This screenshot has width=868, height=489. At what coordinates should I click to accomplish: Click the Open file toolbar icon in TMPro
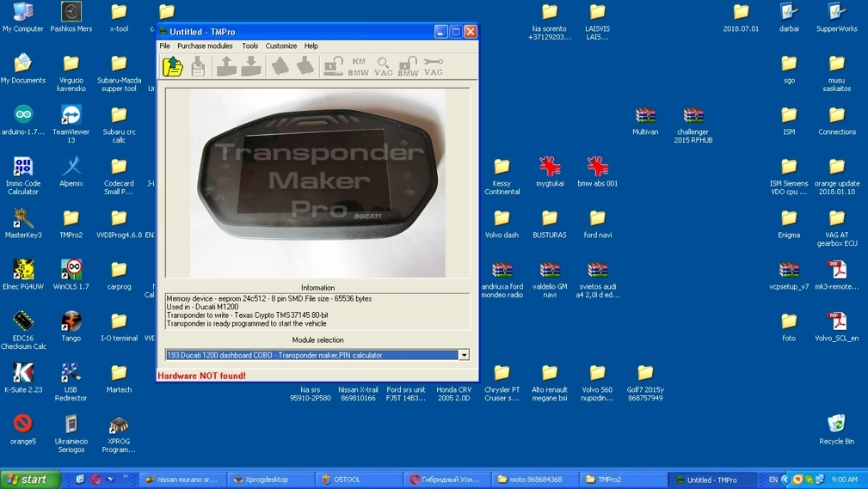[173, 67]
